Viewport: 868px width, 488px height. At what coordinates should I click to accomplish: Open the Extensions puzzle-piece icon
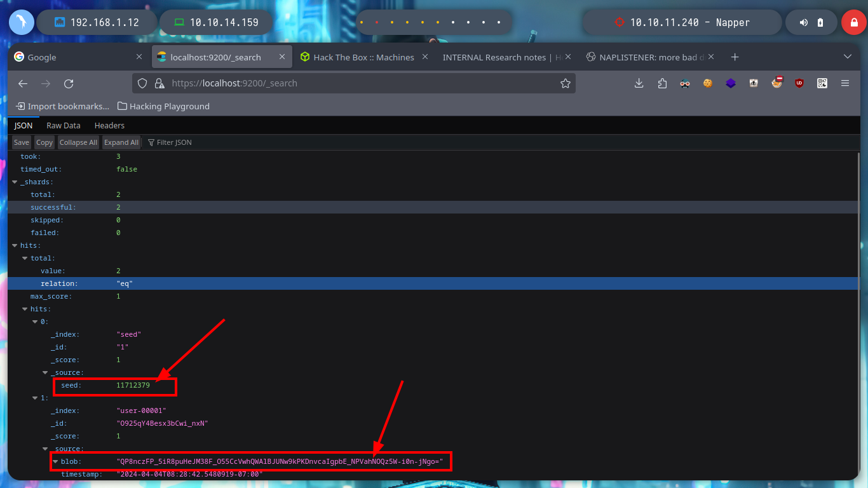pos(662,83)
